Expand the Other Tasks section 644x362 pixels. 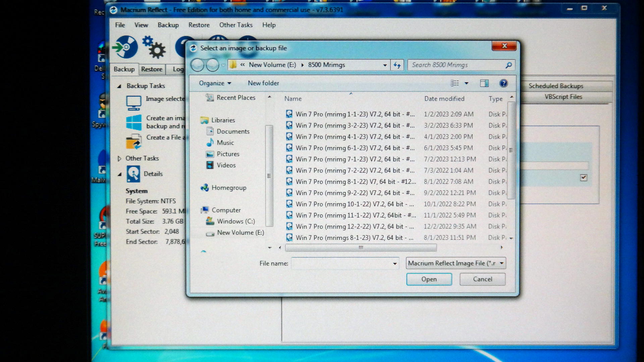point(119,159)
